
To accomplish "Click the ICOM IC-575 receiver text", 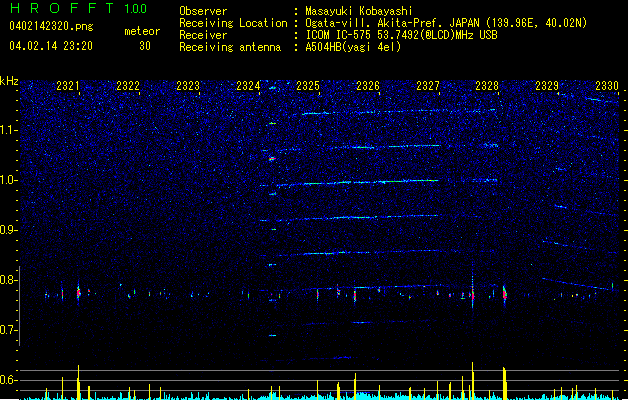I will 401,35.
